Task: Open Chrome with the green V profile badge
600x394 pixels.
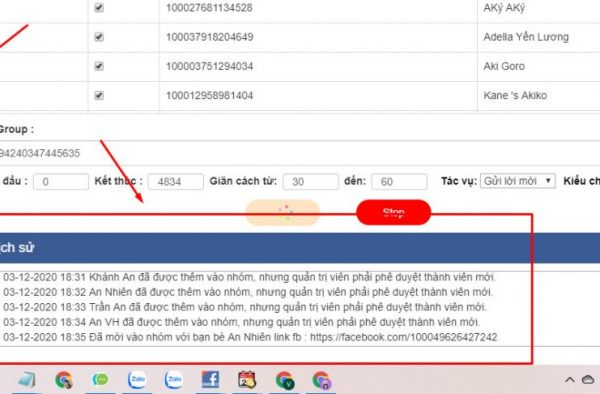Action: [x=285, y=380]
